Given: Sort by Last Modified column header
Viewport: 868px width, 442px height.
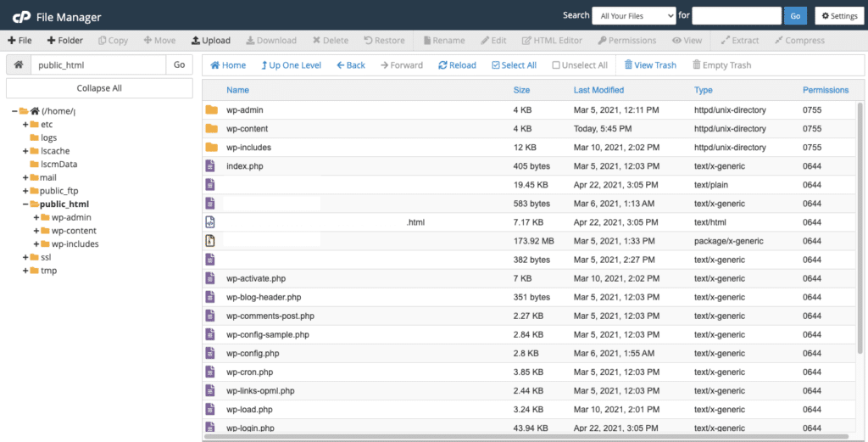Looking at the screenshot, I should tap(598, 90).
